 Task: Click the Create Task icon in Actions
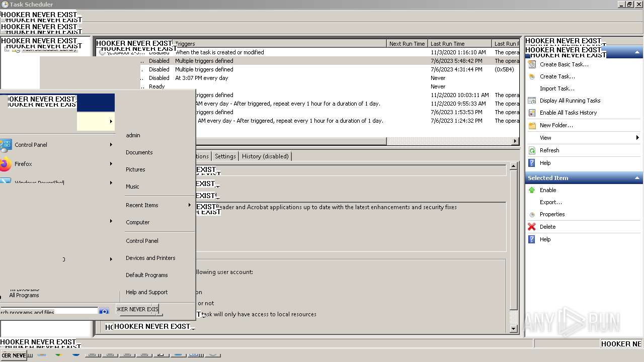click(x=532, y=76)
